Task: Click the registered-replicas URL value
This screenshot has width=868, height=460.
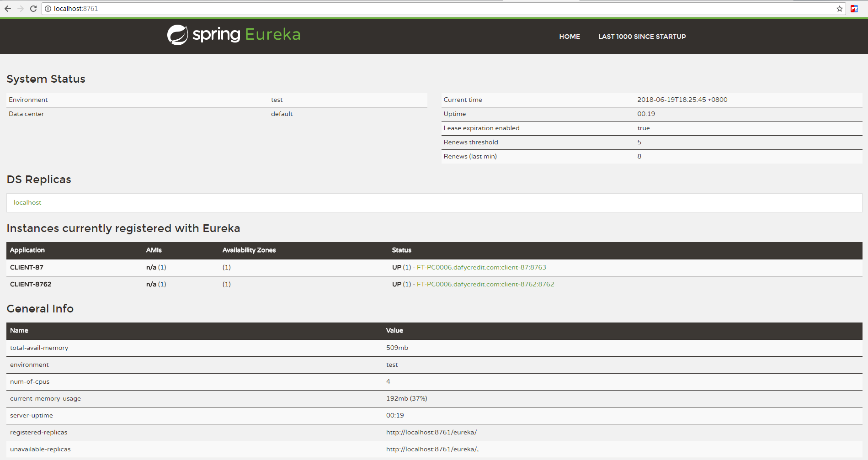Action: pyautogui.click(x=431, y=432)
